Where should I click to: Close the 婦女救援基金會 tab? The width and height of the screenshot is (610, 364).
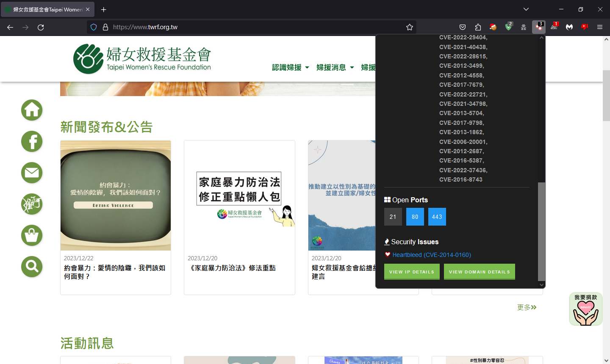[x=88, y=9]
